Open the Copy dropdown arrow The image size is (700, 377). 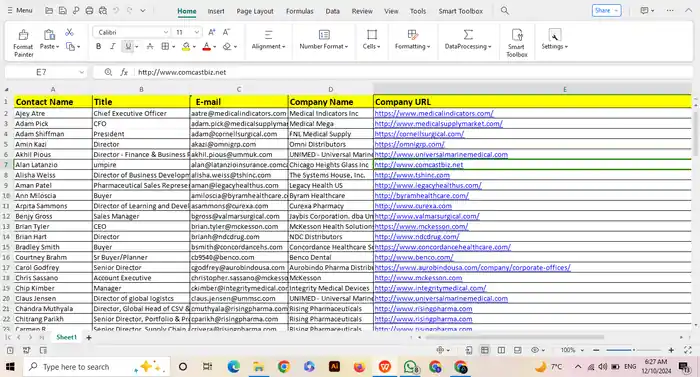click(79, 46)
